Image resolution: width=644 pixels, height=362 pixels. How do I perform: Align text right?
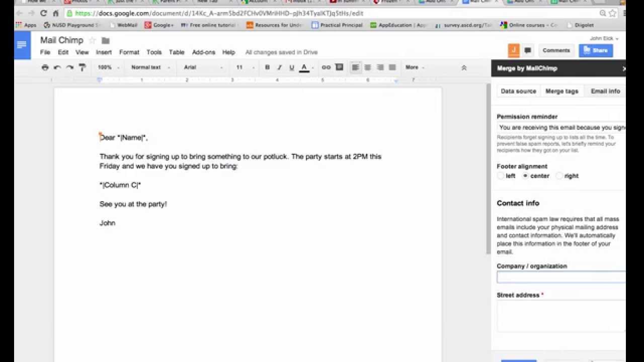[x=380, y=67]
